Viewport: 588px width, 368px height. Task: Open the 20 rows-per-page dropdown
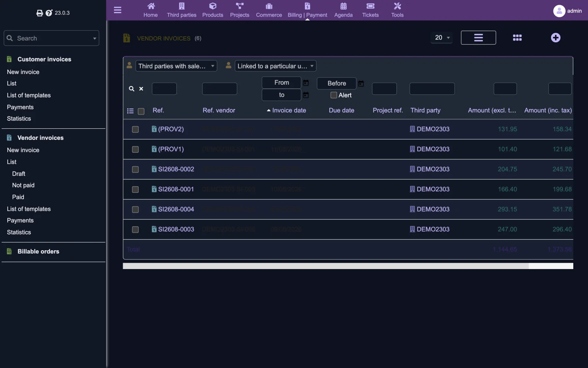(x=442, y=38)
